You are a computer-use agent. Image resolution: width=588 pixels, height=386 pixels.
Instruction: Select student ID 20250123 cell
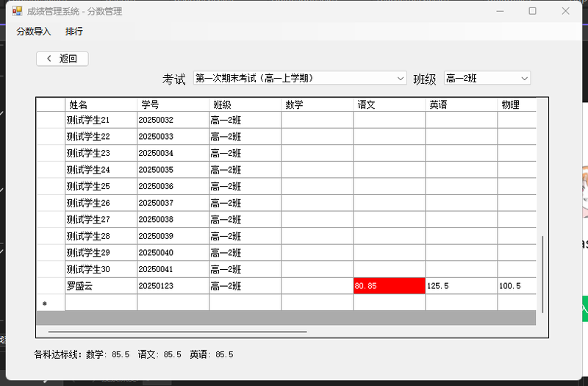[173, 286]
